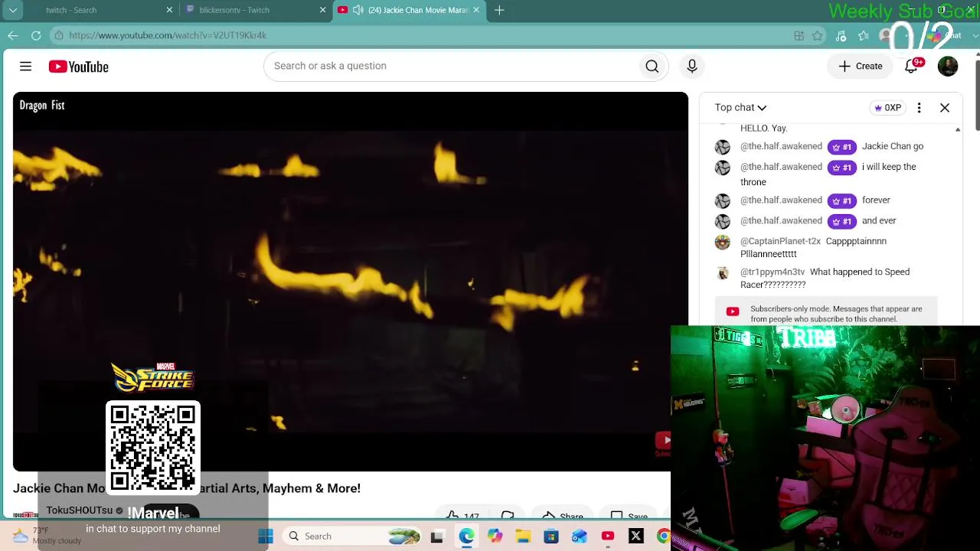This screenshot has height=551, width=980.
Task: Open the YouTube guide hamburger menu
Action: (25, 67)
